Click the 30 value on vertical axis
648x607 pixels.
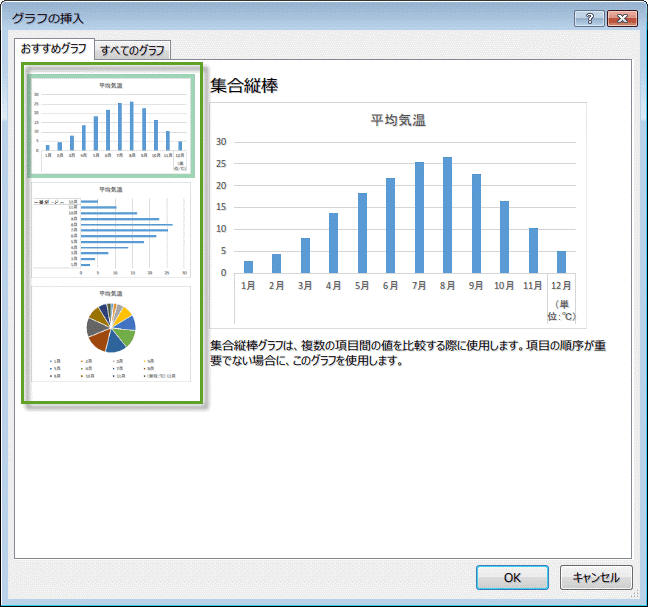click(222, 142)
